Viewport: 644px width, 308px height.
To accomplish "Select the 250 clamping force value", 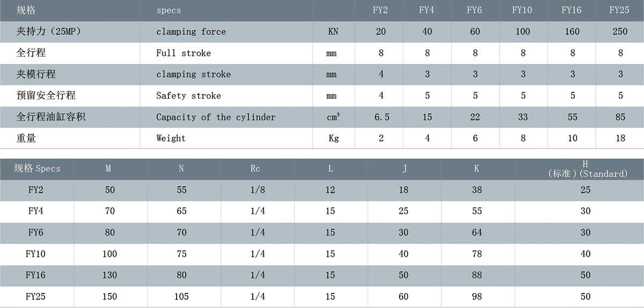I will pos(620,32).
